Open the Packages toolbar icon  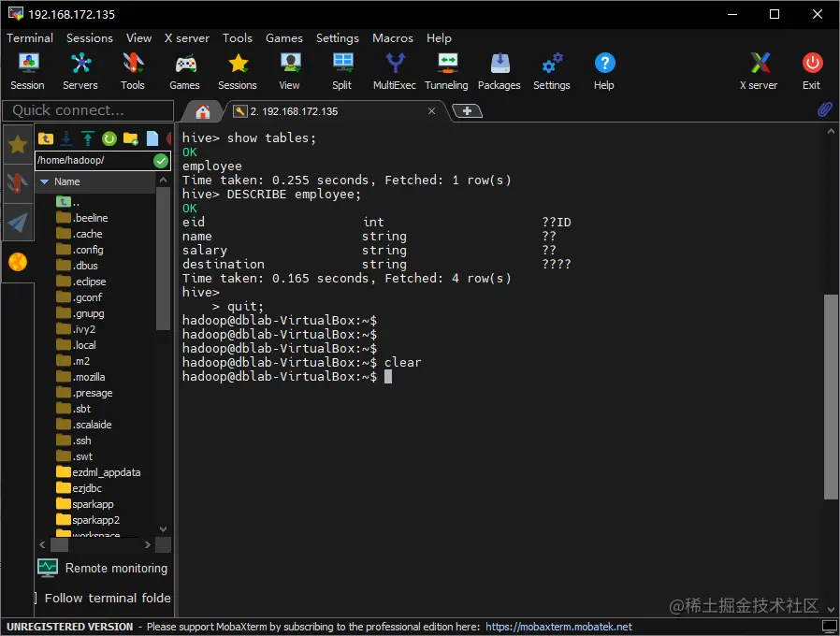point(499,71)
